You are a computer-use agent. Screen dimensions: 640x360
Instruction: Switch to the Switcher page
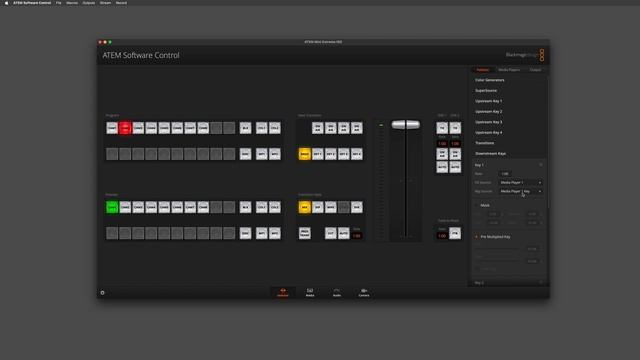pyautogui.click(x=283, y=293)
